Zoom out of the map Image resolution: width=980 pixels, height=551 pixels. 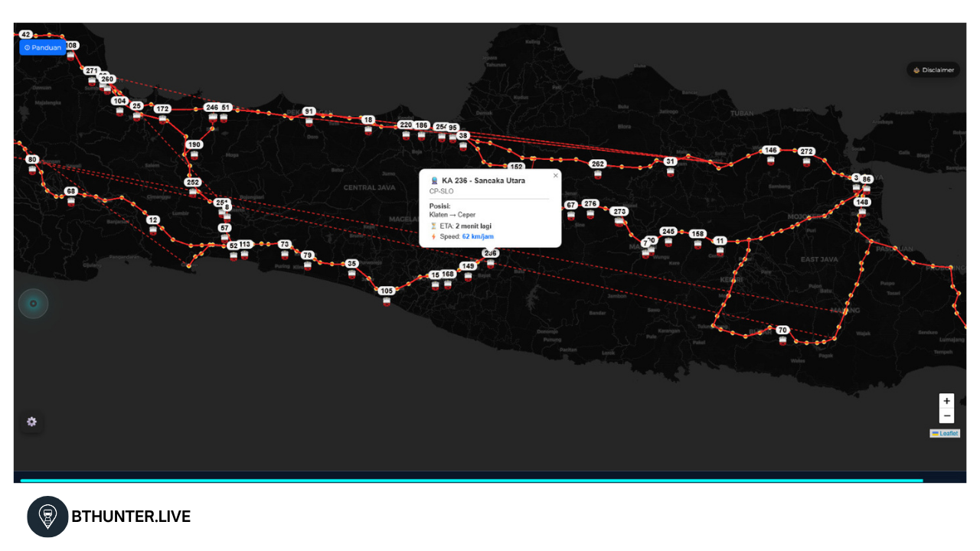point(946,415)
